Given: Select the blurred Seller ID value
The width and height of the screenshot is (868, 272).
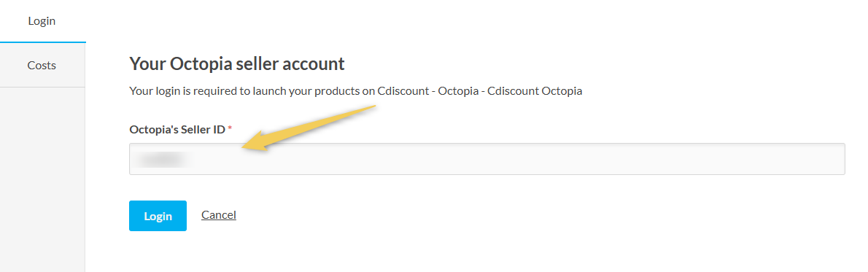Looking at the screenshot, I should (160, 160).
